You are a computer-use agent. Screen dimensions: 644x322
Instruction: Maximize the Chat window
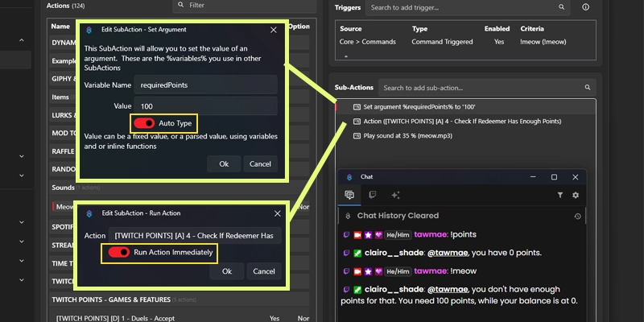pyautogui.click(x=554, y=177)
